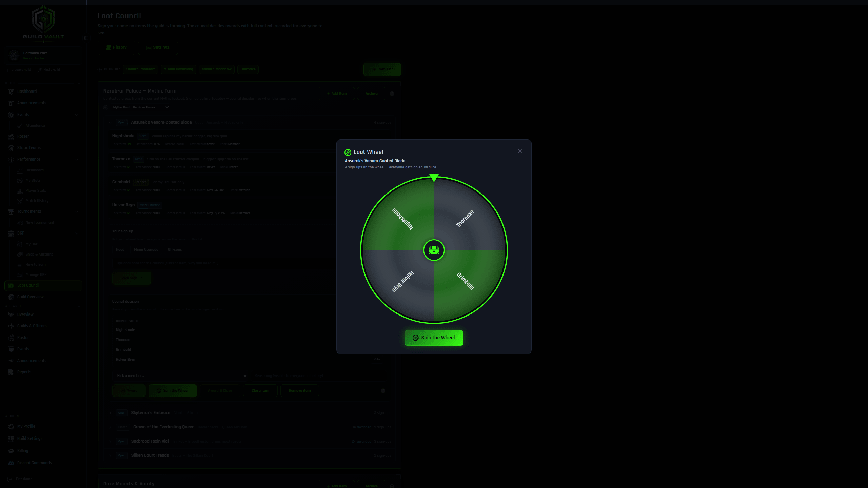Open the Reports icon
The height and width of the screenshot is (488, 868).
coord(11,372)
